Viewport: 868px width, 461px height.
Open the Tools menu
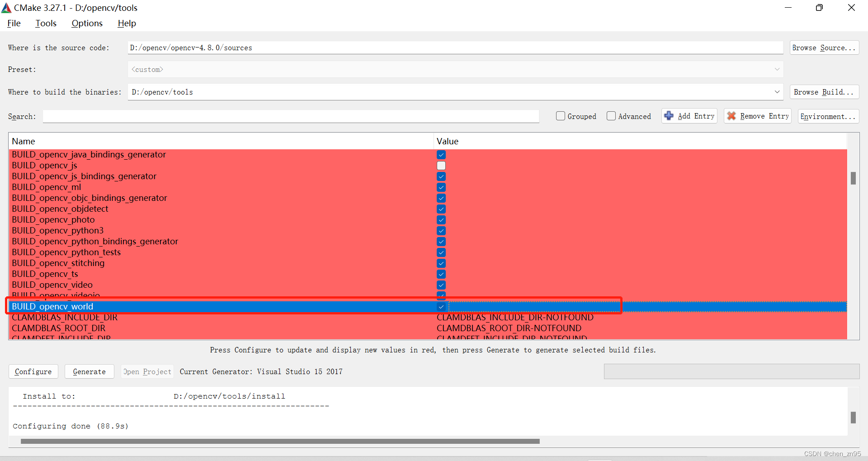46,23
